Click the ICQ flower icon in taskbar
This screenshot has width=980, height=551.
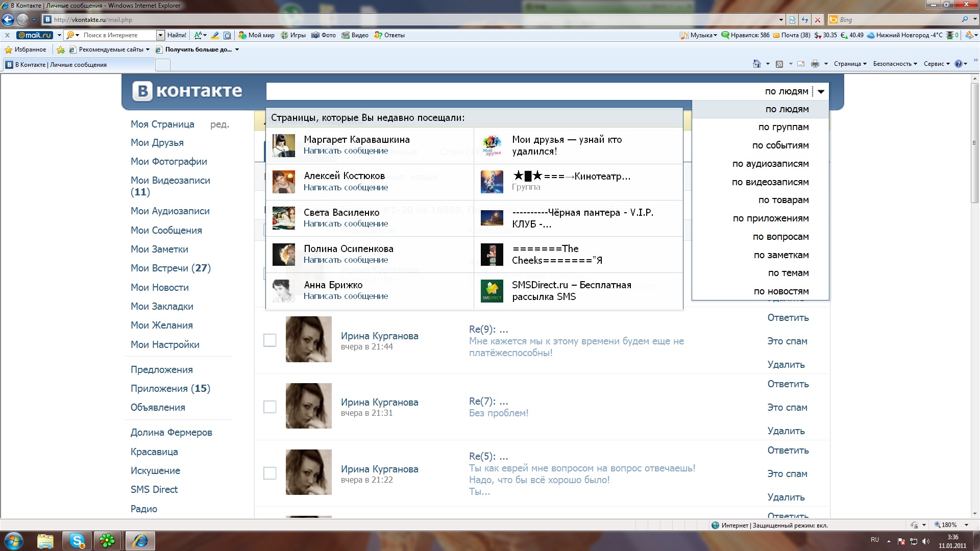107,540
